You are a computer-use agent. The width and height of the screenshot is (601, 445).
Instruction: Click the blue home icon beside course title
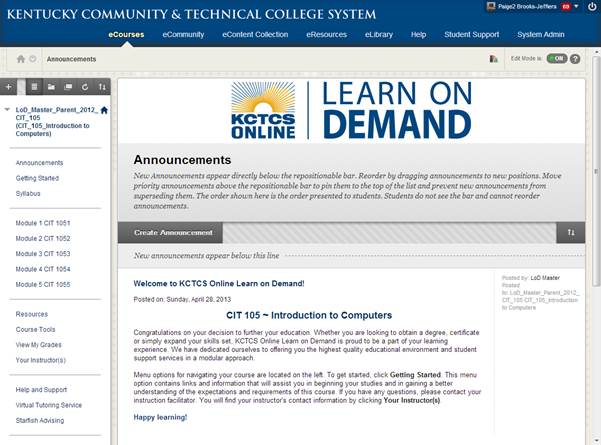point(104,110)
